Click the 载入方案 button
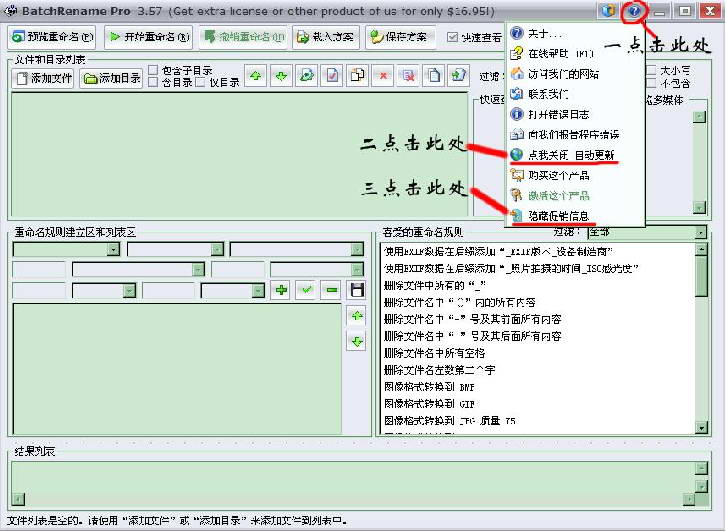The width and height of the screenshot is (726, 532). tap(326, 37)
